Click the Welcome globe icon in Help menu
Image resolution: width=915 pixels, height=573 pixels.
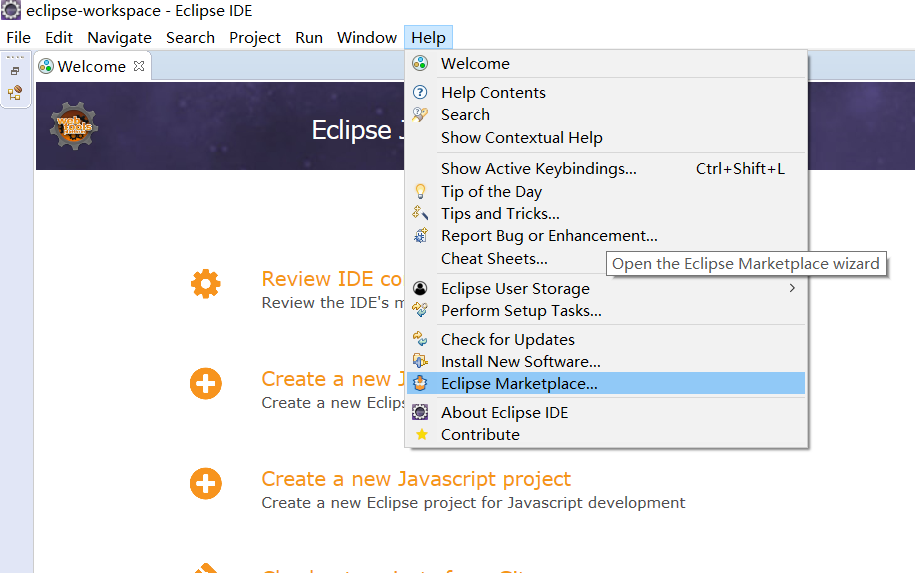point(420,63)
